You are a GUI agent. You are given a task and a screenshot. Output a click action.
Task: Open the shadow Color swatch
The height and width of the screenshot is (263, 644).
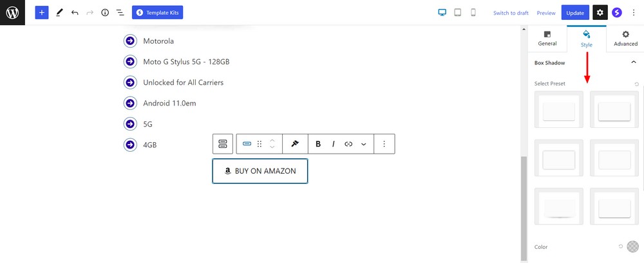coord(632,246)
